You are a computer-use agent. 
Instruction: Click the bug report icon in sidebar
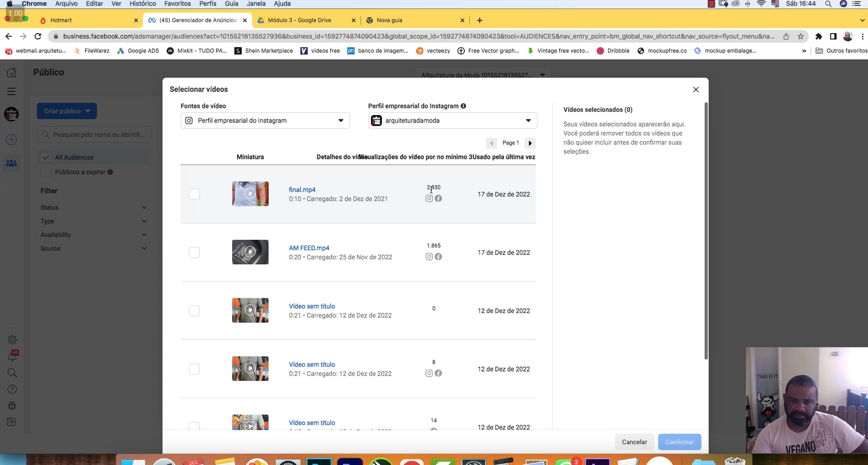12,405
